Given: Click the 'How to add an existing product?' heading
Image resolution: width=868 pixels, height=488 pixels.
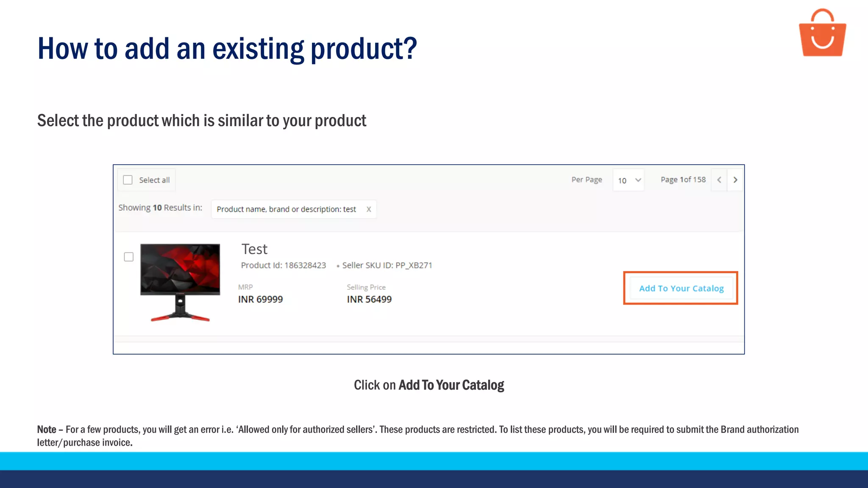Looking at the screenshot, I should (227, 49).
